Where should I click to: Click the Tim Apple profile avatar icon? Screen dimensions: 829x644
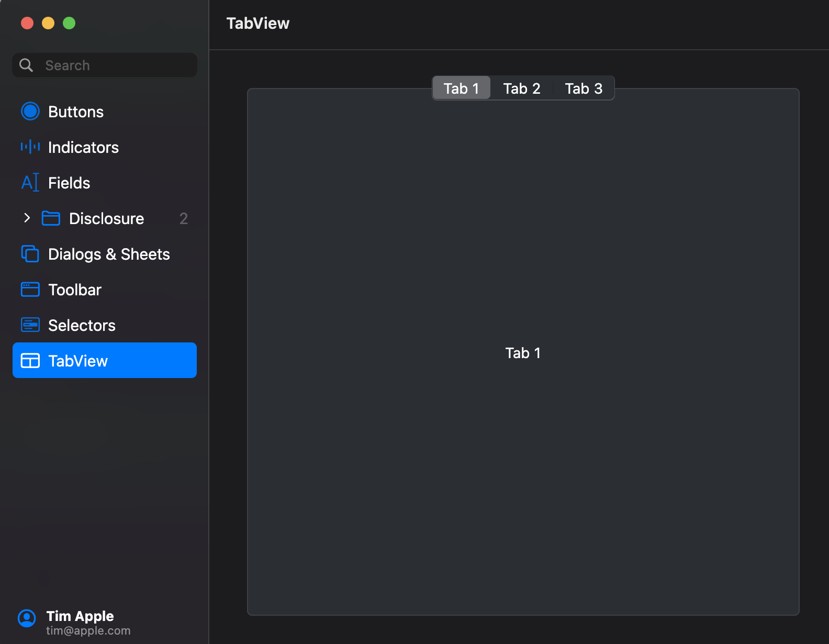(x=27, y=618)
